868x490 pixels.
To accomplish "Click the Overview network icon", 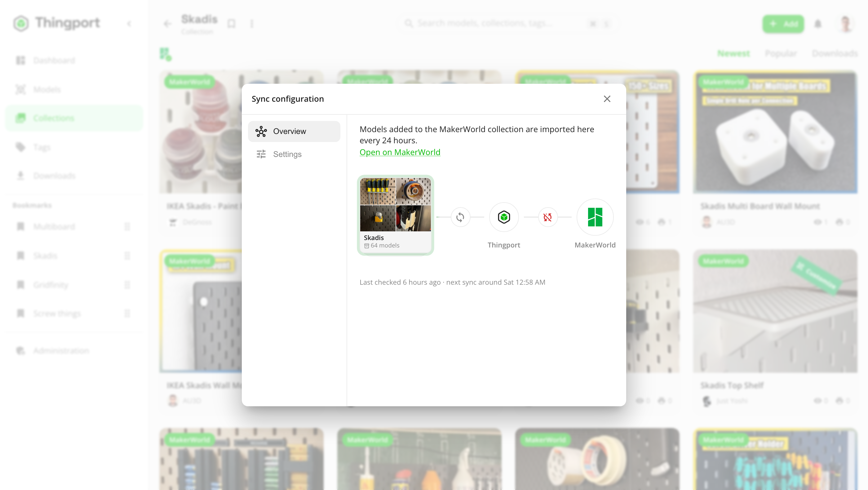I will click(x=261, y=131).
